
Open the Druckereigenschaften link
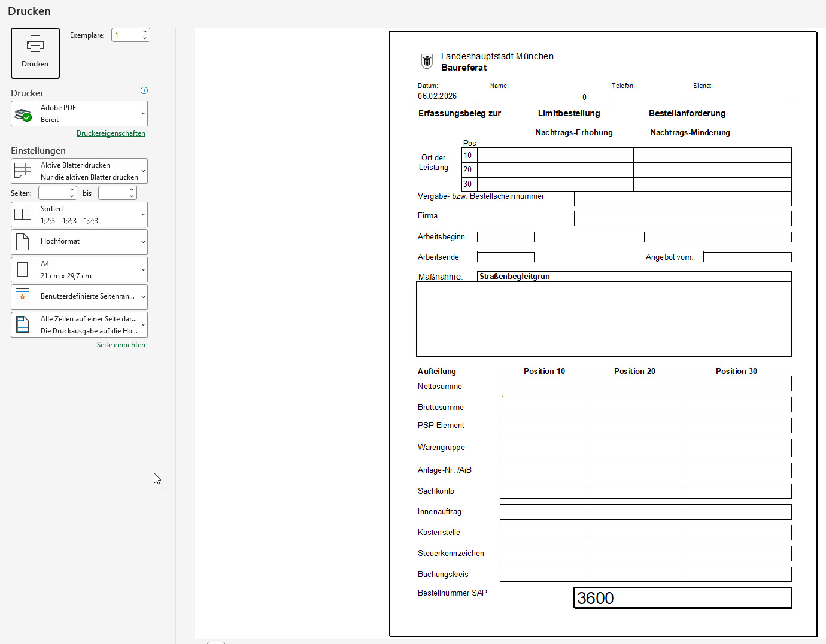(111, 133)
